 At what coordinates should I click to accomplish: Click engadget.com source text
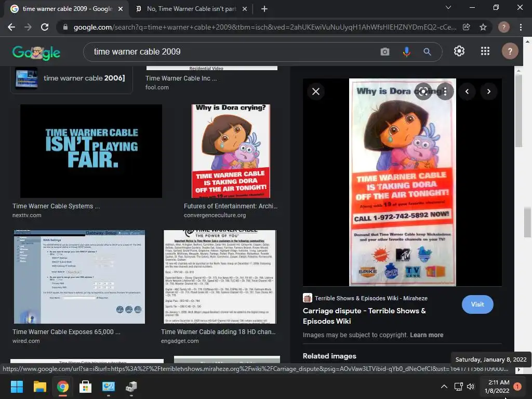[180, 341]
